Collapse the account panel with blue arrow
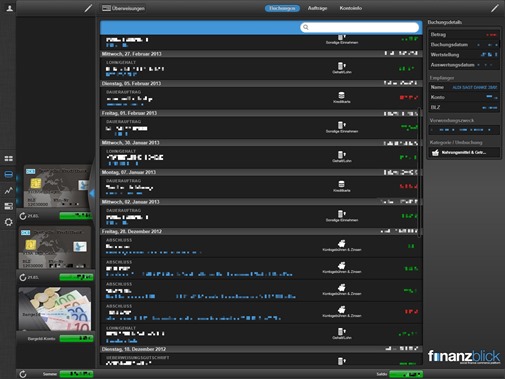 coord(92,193)
